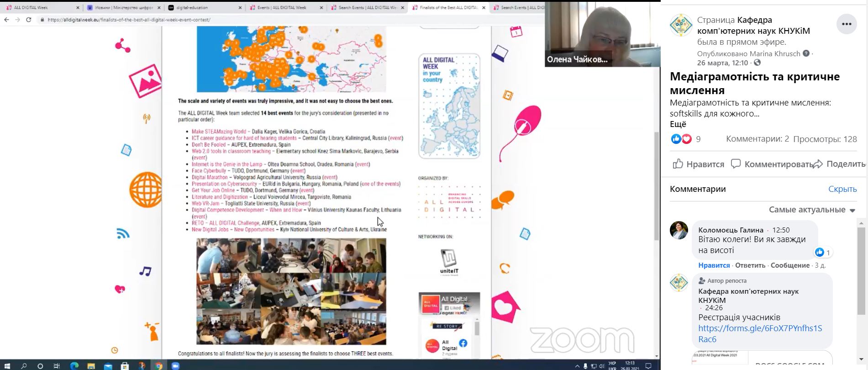Expand post description with Ещё

678,124
